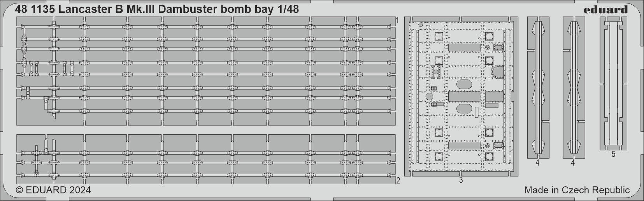Select the part number 3 label
This screenshot has width=644, height=201.
(x=461, y=180)
